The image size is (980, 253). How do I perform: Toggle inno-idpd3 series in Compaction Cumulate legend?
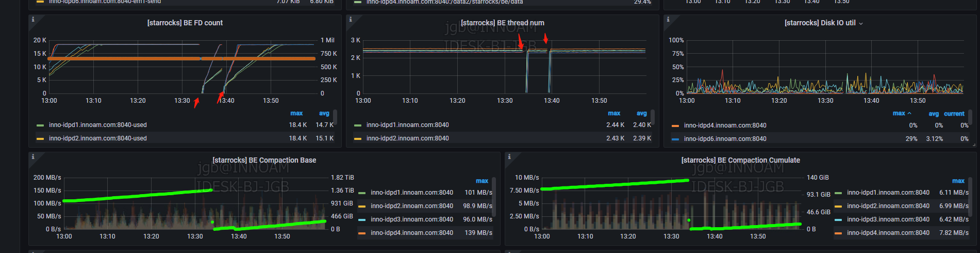(888, 219)
